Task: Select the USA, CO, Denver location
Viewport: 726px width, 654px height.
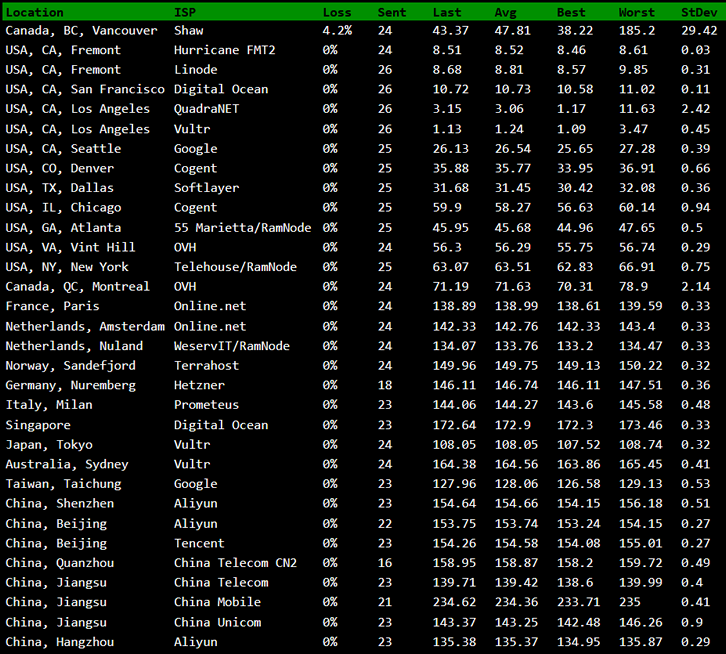Action: [60, 168]
